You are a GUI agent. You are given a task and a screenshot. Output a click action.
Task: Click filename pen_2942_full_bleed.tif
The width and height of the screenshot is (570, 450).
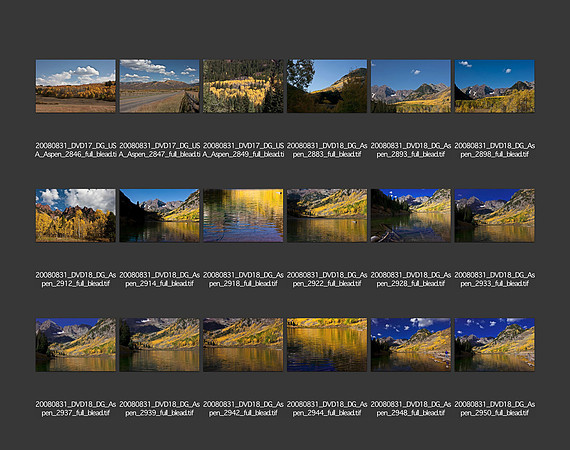click(x=243, y=408)
